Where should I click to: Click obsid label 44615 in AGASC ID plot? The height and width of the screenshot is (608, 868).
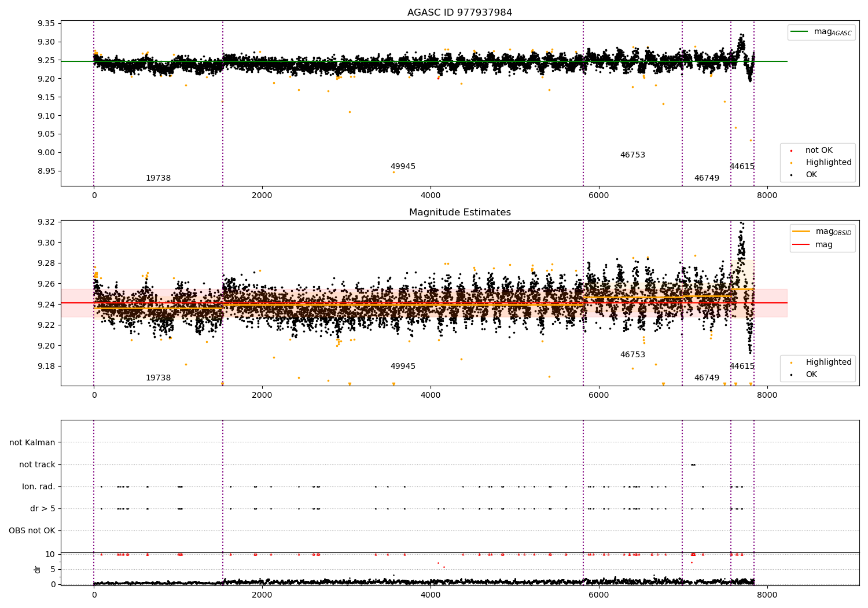(742, 167)
